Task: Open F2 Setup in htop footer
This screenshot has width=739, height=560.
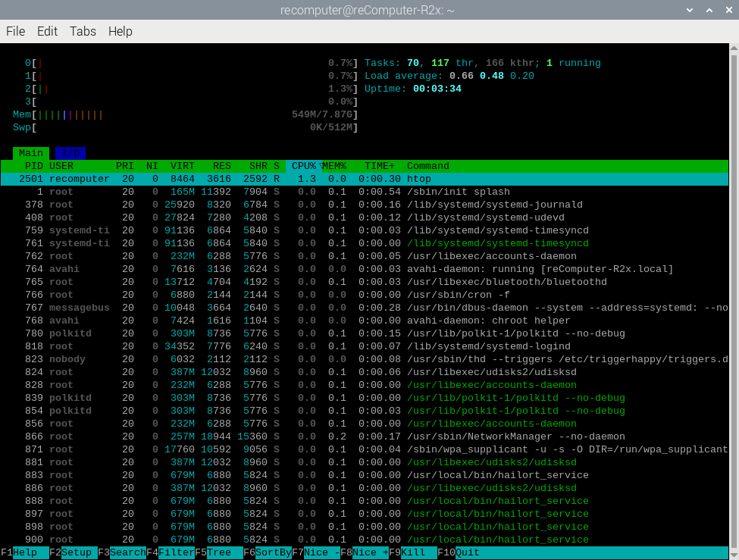Action: (x=76, y=552)
